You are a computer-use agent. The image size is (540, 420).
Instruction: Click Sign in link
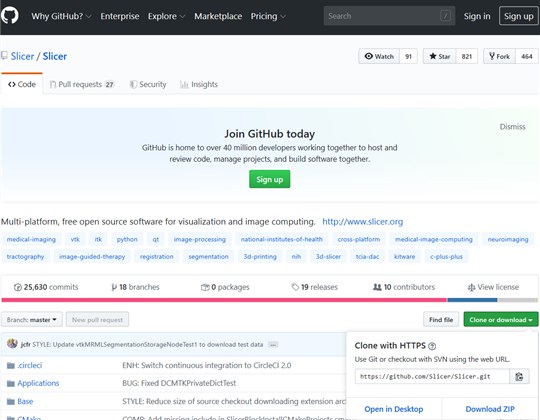[x=477, y=16]
